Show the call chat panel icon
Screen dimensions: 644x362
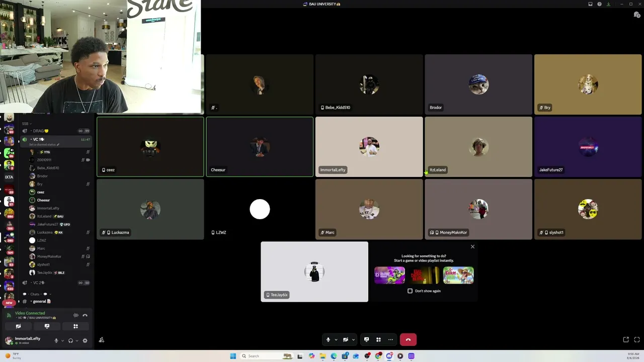click(637, 15)
